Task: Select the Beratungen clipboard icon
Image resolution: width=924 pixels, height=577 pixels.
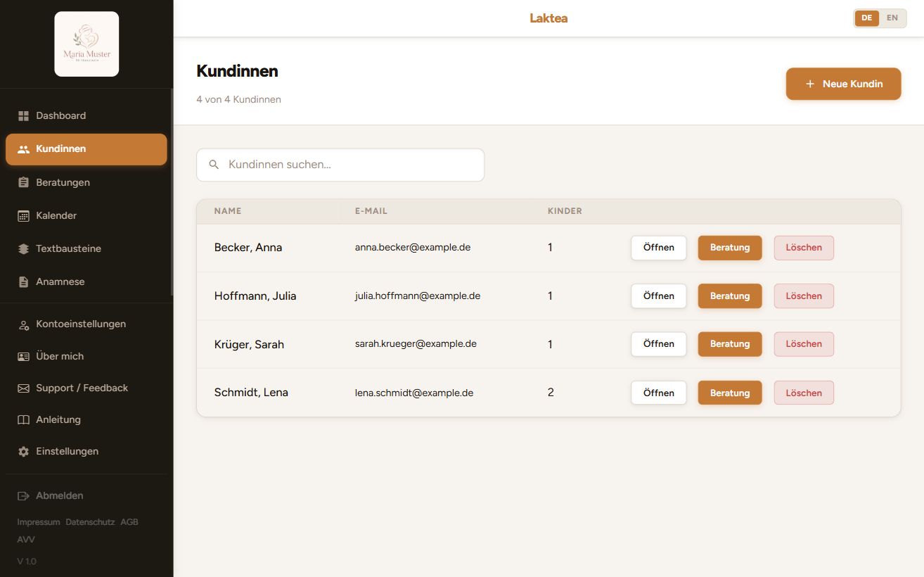Action: (x=23, y=182)
